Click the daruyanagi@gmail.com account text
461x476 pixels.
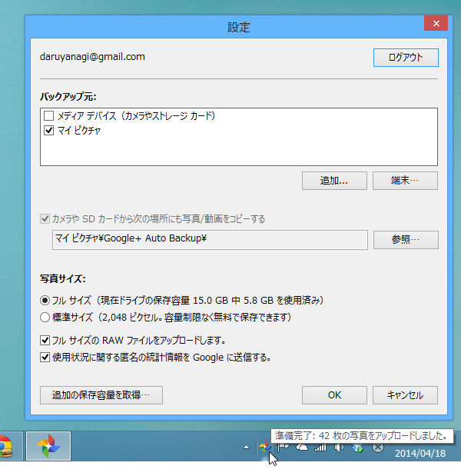pyautogui.click(x=92, y=57)
